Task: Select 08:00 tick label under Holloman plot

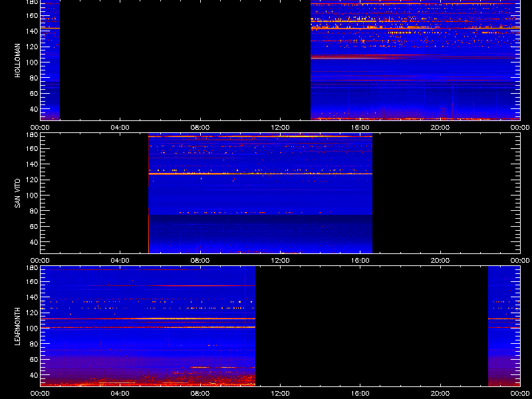Action: [200, 128]
